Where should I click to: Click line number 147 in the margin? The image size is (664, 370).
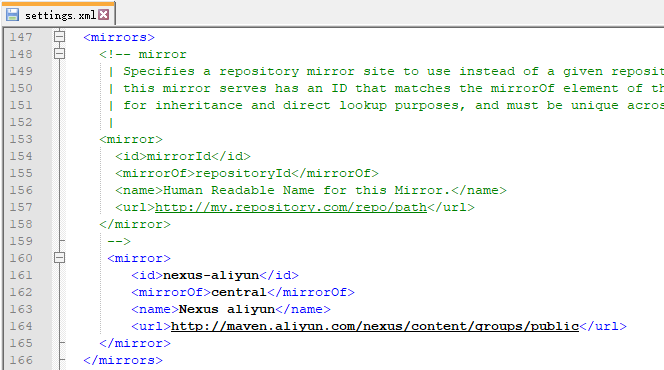pyautogui.click(x=21, y=37)
